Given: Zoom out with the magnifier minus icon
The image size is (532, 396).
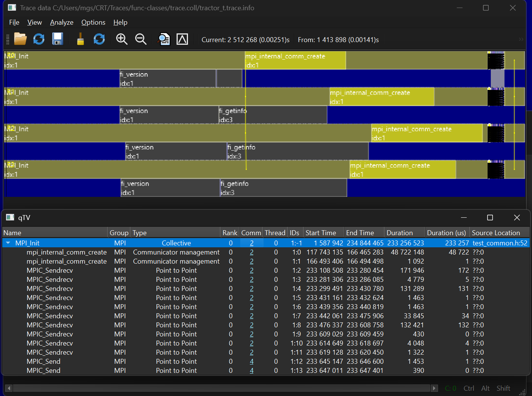Looking at the screenshot, I should (x=141, y=39).
